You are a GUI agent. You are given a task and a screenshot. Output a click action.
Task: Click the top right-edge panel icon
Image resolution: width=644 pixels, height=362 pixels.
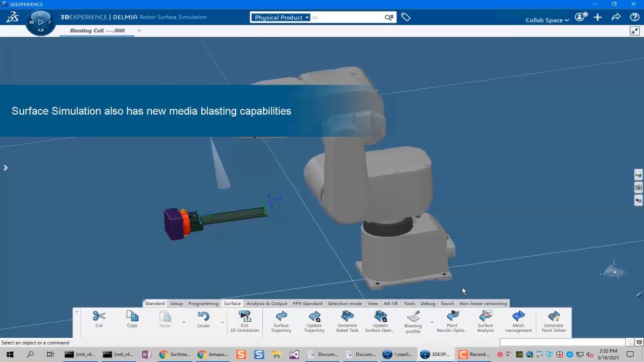click(638, 174)
